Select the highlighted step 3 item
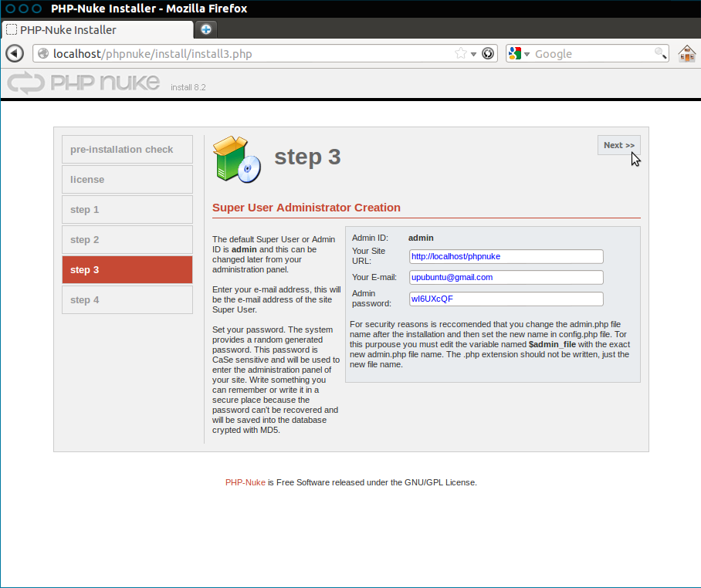 click(127, 270)
